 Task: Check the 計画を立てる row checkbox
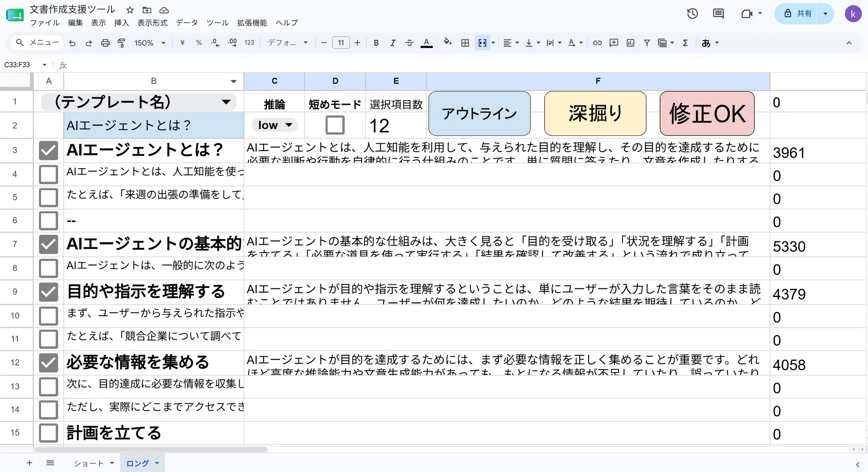coord(48,433)
